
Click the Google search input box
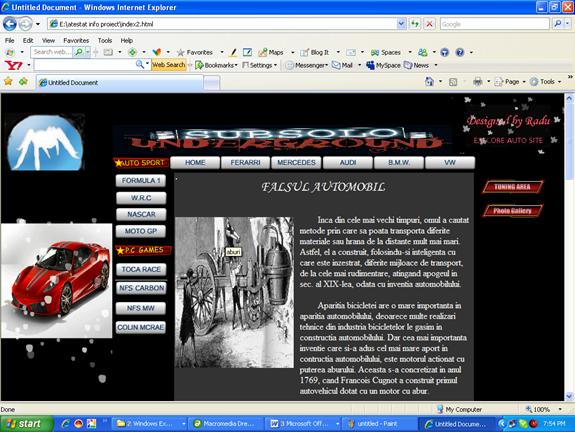pyautogui.click(x=494, y=24)
